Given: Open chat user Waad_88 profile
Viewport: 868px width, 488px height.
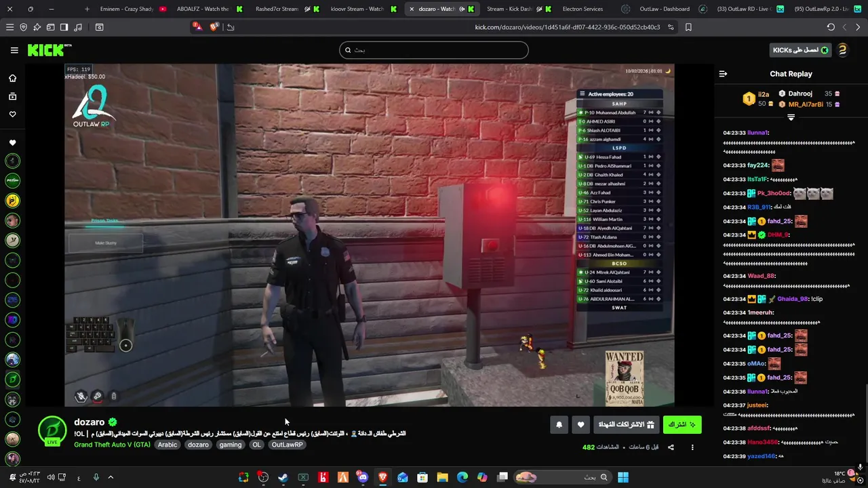Looking at the screenshot, I should 761,276.
